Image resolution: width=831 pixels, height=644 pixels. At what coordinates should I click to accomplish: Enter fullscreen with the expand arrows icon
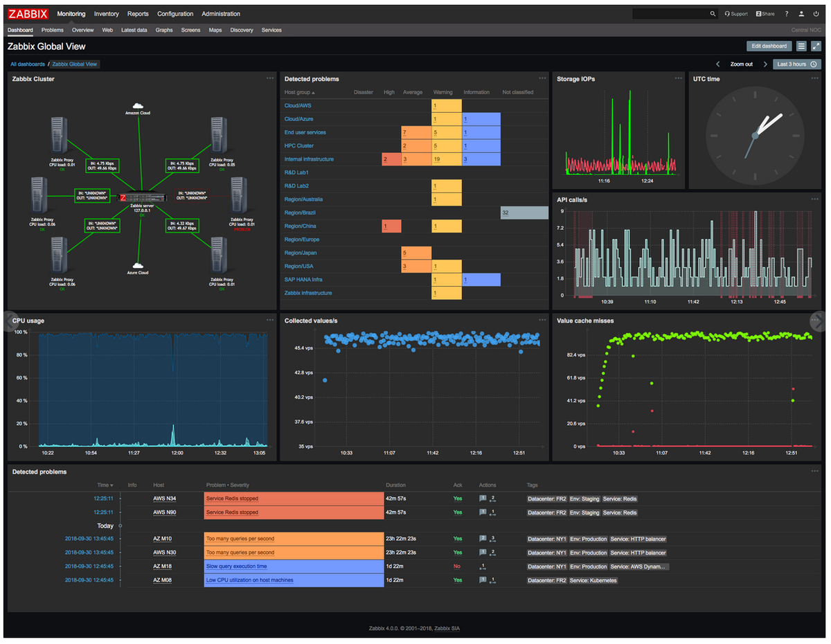816,46
